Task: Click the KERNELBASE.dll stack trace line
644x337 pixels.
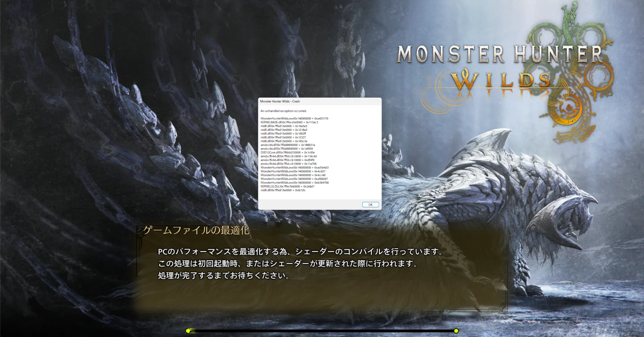Action: click(x=289, y=122)
